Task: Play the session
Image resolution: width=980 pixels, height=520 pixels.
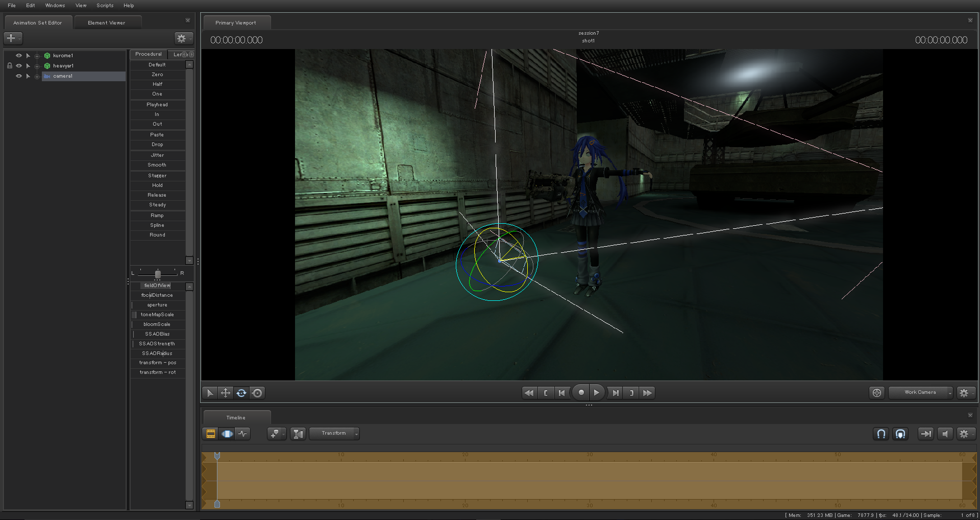Action: click(x=597, y=392)
